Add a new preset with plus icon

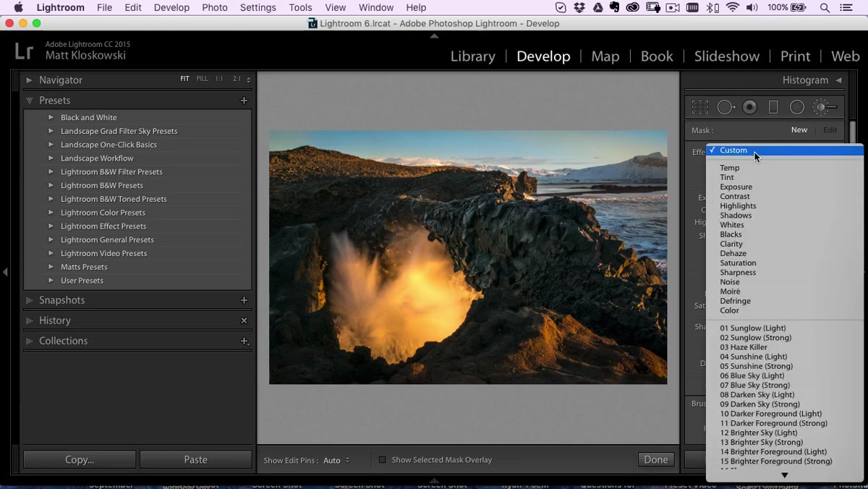pyautogui.click(x=244, y=101)
